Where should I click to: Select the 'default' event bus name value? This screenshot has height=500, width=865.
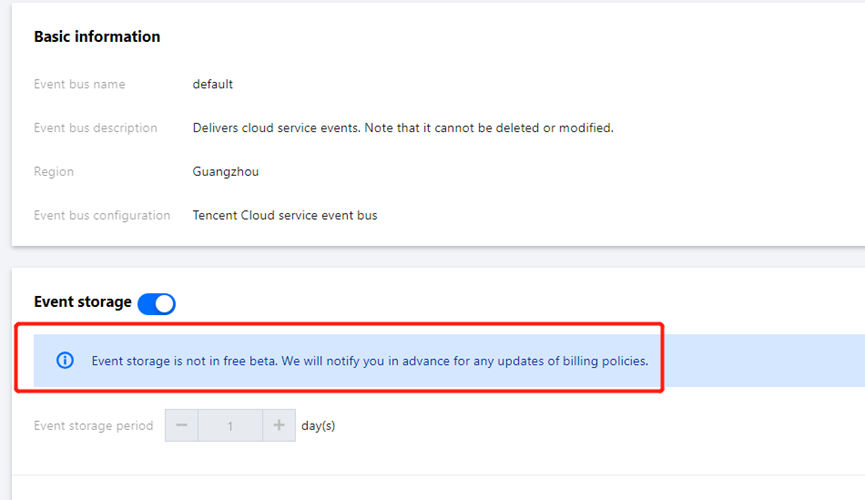[x=212, y=84]
